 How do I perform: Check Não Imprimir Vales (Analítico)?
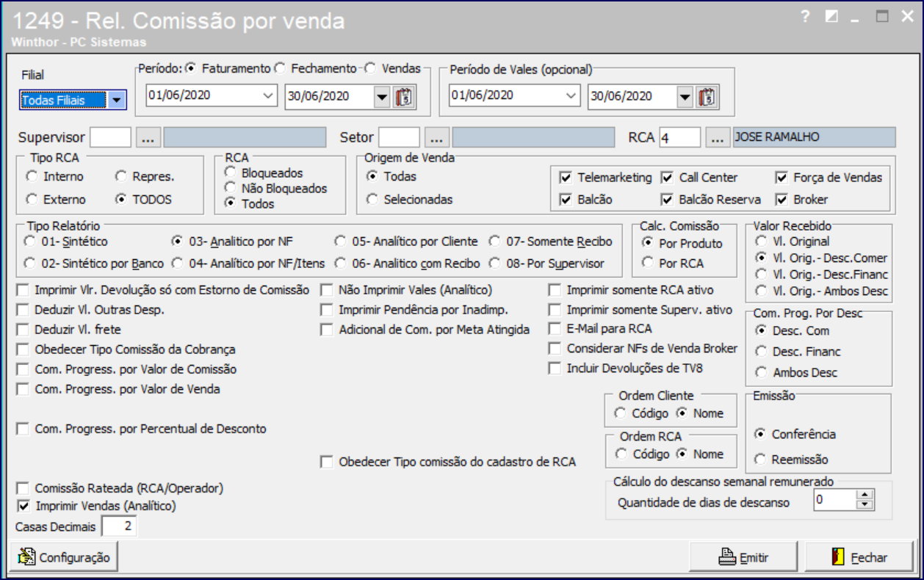coord(327,290)
